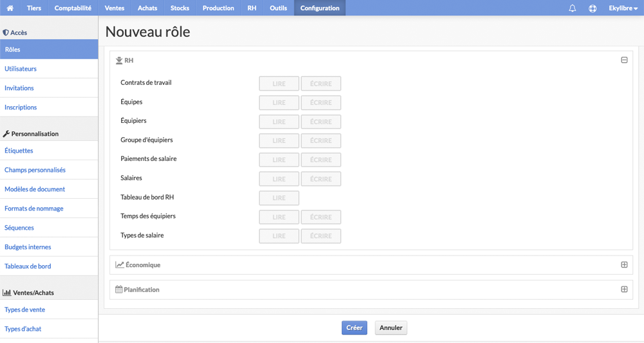
Task: Open Étiquettes in the sidebar
Action: tap(49, 151)
